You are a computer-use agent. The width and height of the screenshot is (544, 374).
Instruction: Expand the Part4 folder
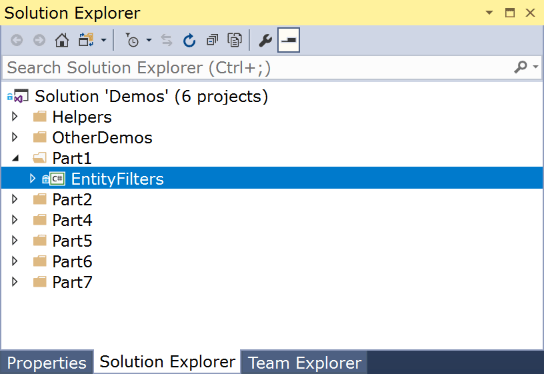[x=15, y=220]
